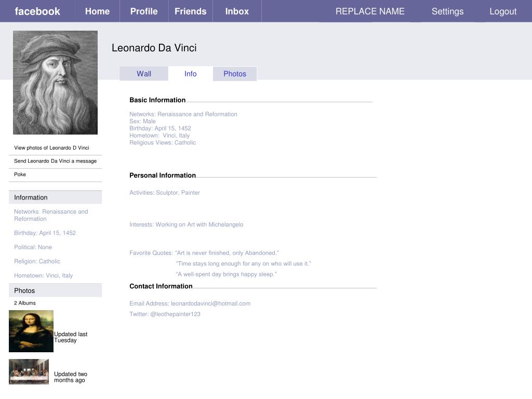Click the email address leonardodavinci@hotmail.com
532x399 pixels.
click(x=211, y=303)
